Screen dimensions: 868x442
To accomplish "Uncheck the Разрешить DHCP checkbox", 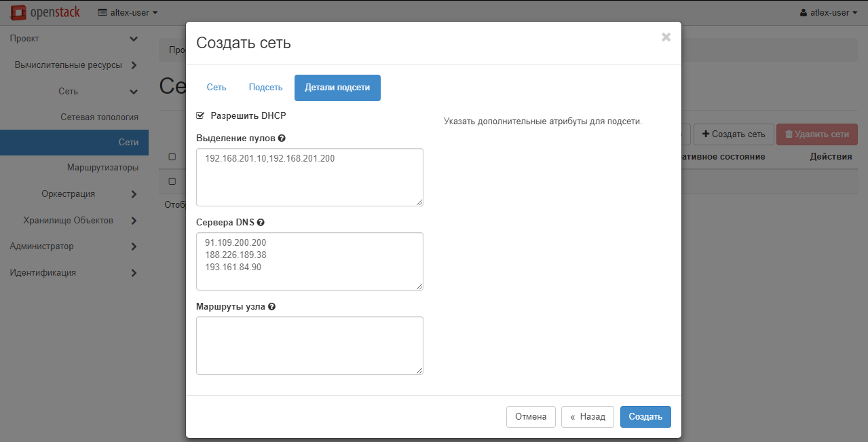I will (200, 116).
